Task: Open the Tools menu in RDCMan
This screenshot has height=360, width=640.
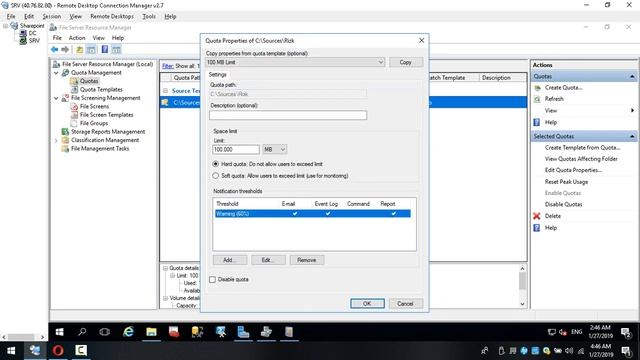Action: 149,16
